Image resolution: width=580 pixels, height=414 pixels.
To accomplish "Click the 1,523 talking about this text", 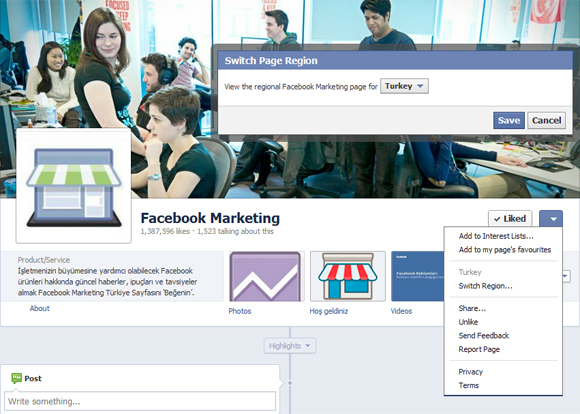I will click(x=235, y=232).
